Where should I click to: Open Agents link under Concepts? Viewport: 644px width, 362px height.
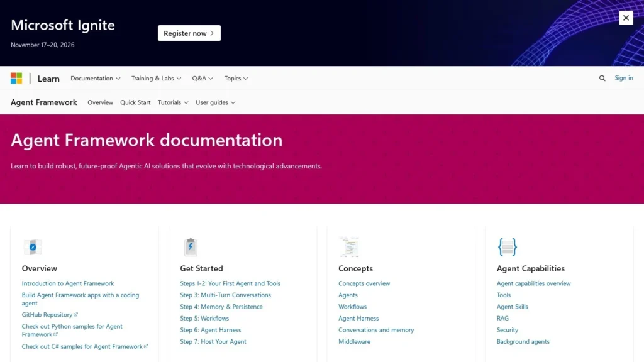tap(348, 295)
